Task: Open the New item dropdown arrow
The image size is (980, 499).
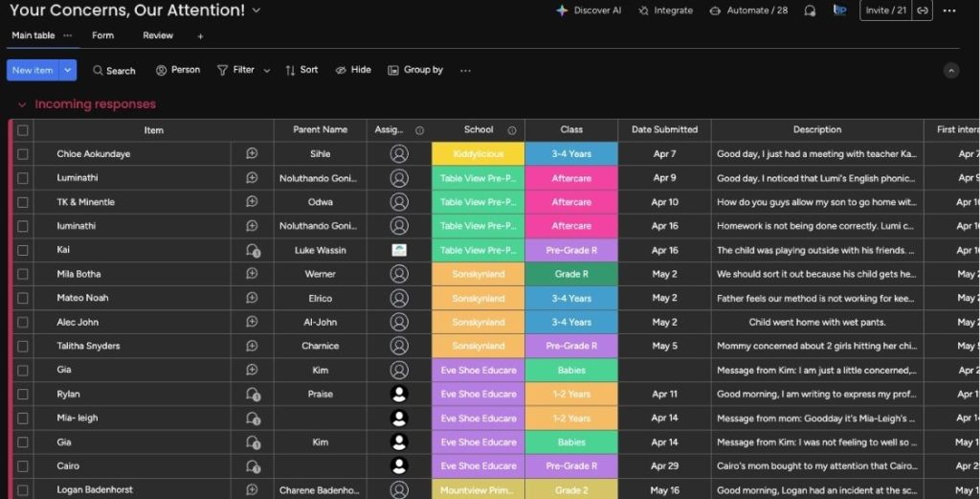Action: pos(68,70)
